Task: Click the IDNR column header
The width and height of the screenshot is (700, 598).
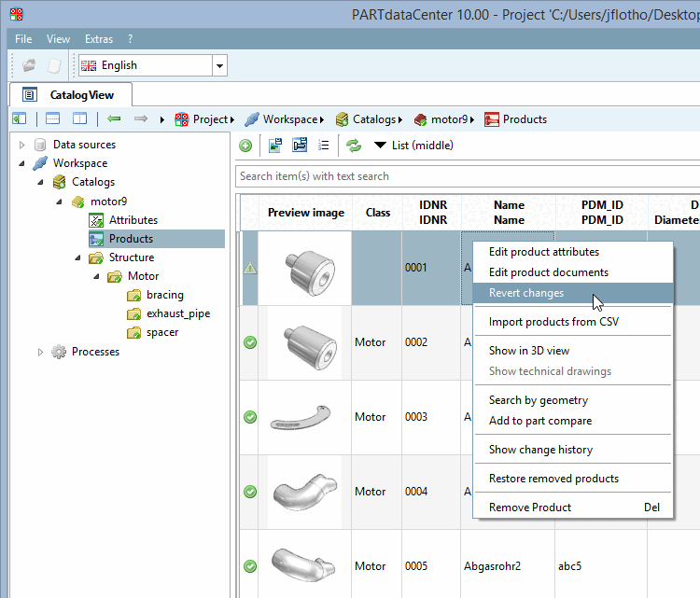Action: (432, 213)
